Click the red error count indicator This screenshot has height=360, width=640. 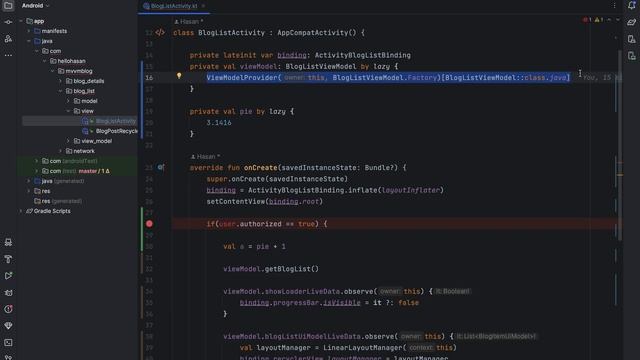coord(587,20)
